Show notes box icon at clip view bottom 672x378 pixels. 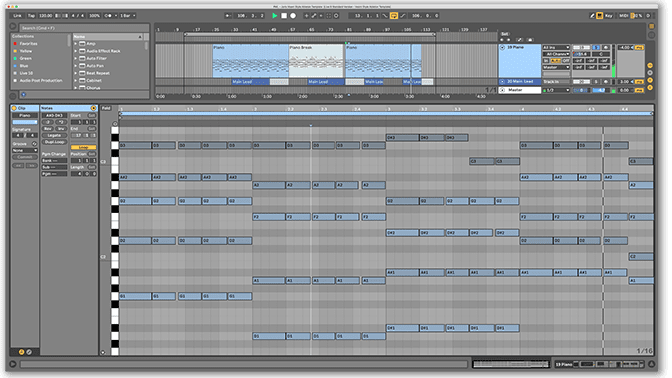click(21, 352)
